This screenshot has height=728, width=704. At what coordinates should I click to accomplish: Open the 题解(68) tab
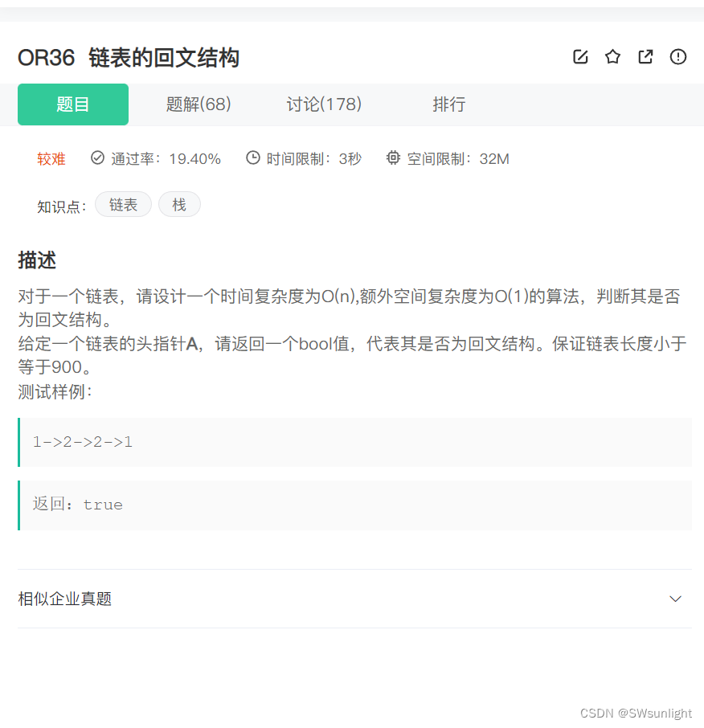199,104
